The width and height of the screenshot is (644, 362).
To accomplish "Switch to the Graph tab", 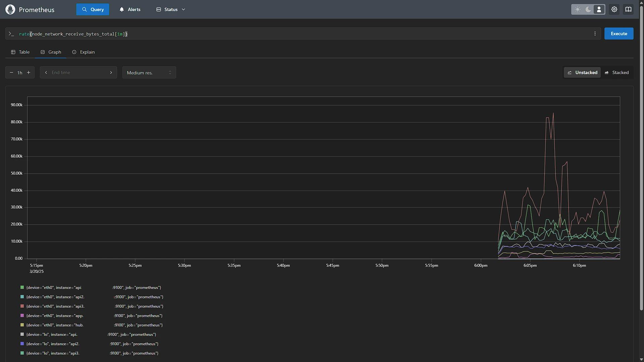I will point(51,52).
